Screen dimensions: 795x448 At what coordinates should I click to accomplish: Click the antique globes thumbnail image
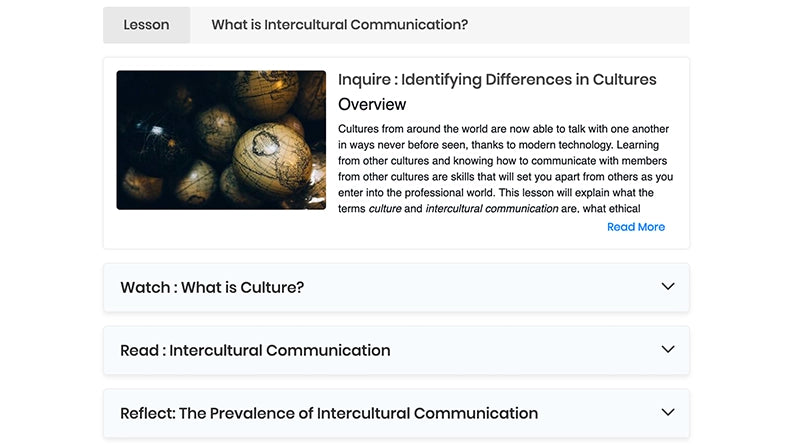221,140
